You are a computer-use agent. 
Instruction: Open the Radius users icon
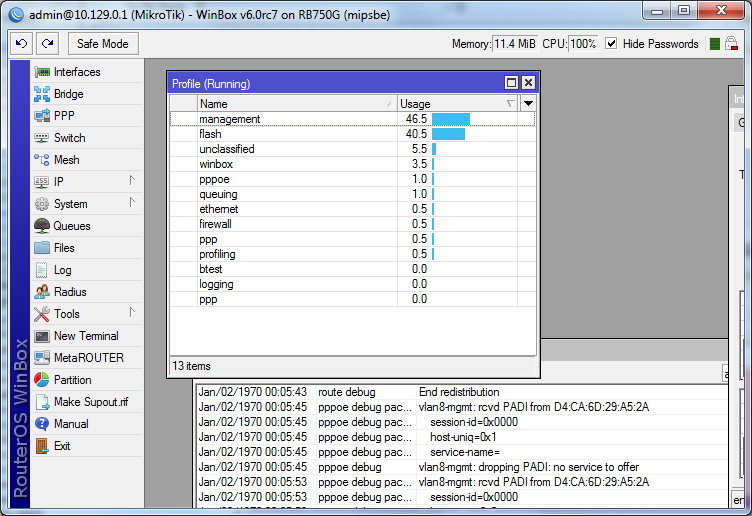[x=42, y=292]
